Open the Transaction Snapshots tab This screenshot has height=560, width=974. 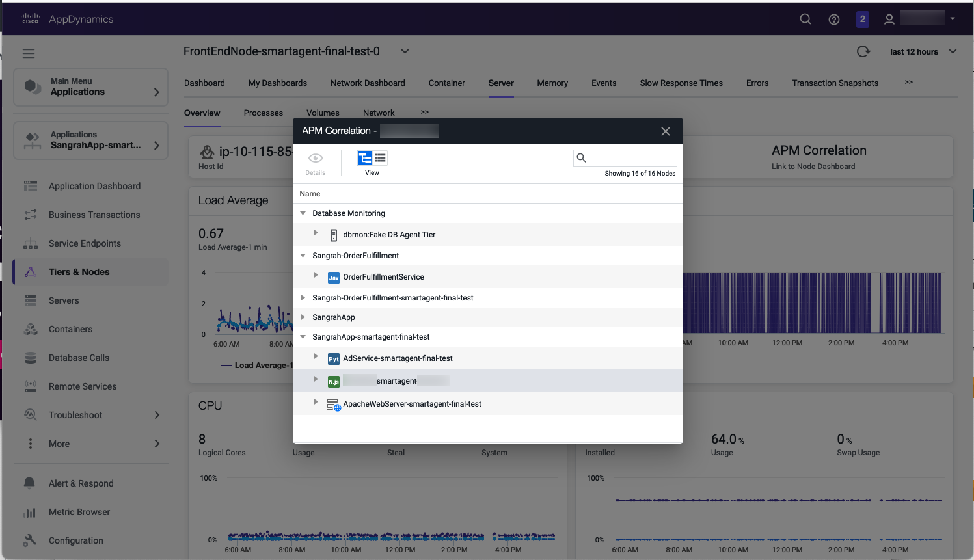coord(835,83)
